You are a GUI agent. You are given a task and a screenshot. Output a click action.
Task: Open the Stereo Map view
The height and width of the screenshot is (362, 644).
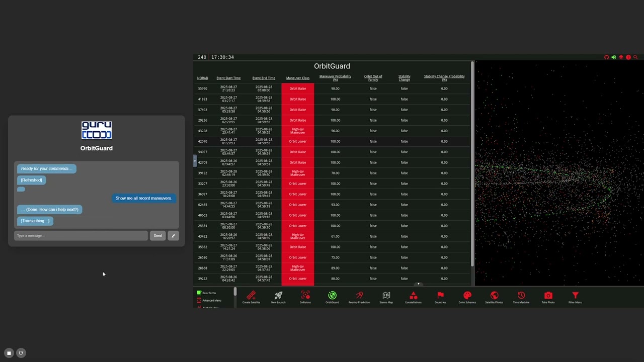(x=386, y=297)
